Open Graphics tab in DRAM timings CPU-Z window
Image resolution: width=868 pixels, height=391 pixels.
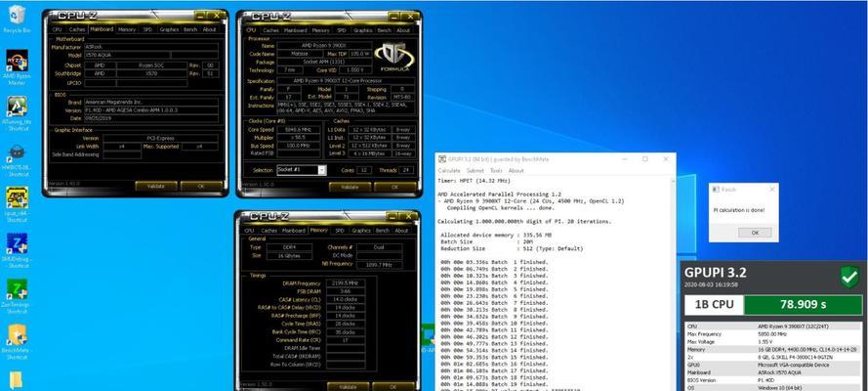coord(361,231)
